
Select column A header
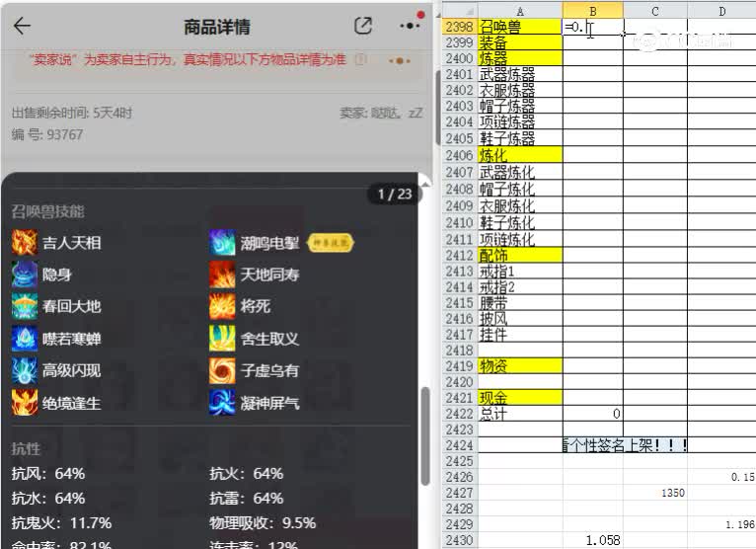(x=520, y=11)
